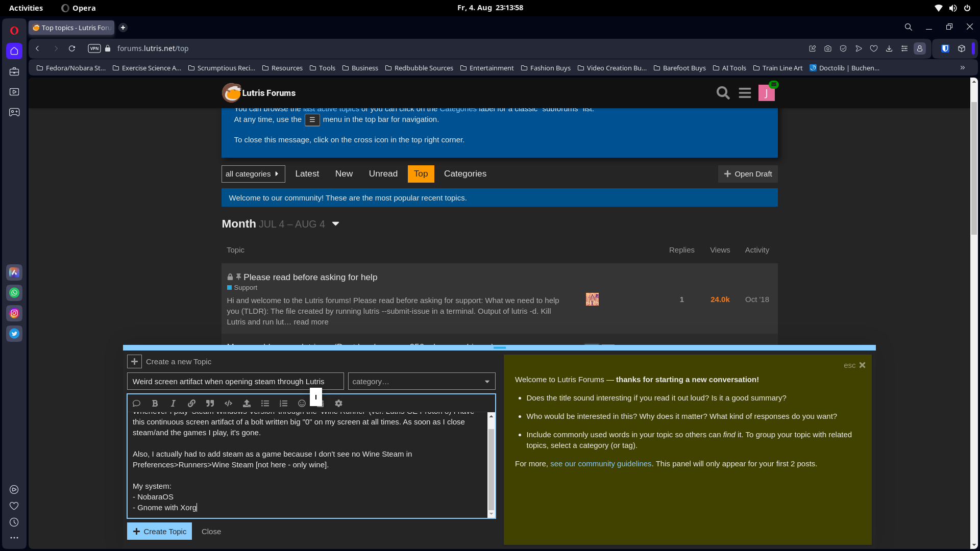Click the Support category label
This screenshot has height=551, width=980.
coord(242,288)
